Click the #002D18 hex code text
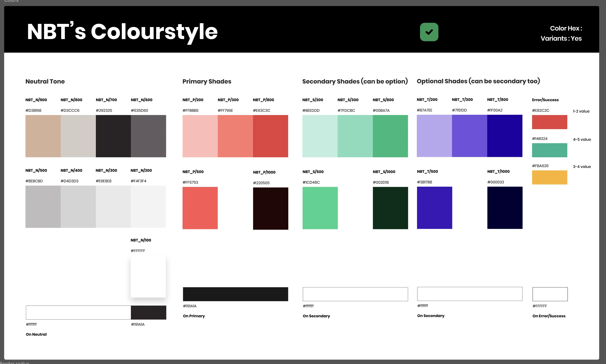This screenshot has width=606, height=364. click(381, 182)
